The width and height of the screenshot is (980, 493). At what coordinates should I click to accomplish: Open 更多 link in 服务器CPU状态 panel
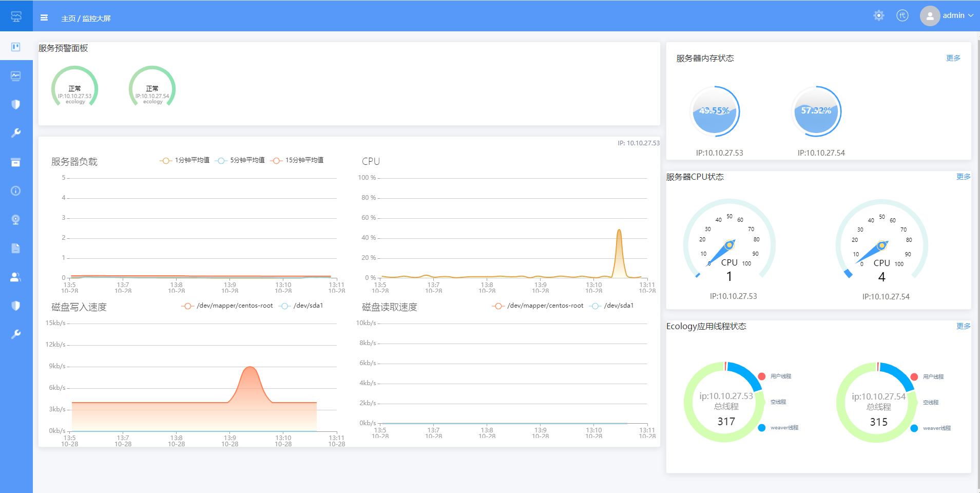point(964,177)
